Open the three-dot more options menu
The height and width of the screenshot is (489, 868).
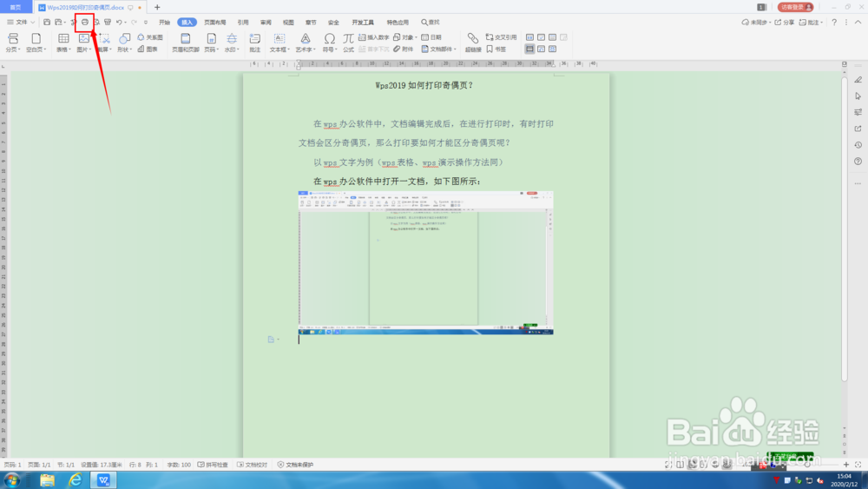(x=845, y=23)
